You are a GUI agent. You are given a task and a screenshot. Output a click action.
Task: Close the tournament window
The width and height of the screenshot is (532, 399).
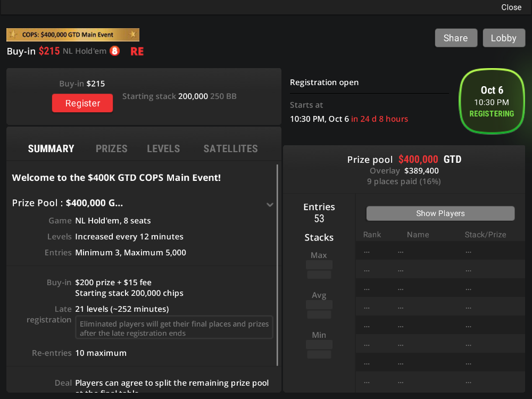(x=511, y=7)
